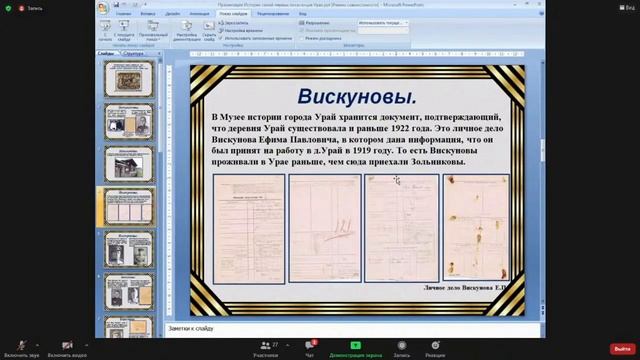Select the third scanned document image on slide
This screenshot has width=640, height=360.
pyautogui.click(x=402, y=228)
